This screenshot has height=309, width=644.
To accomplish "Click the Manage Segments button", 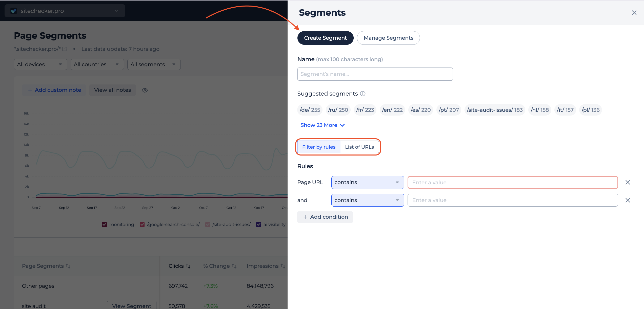I will tap(388, 38).
